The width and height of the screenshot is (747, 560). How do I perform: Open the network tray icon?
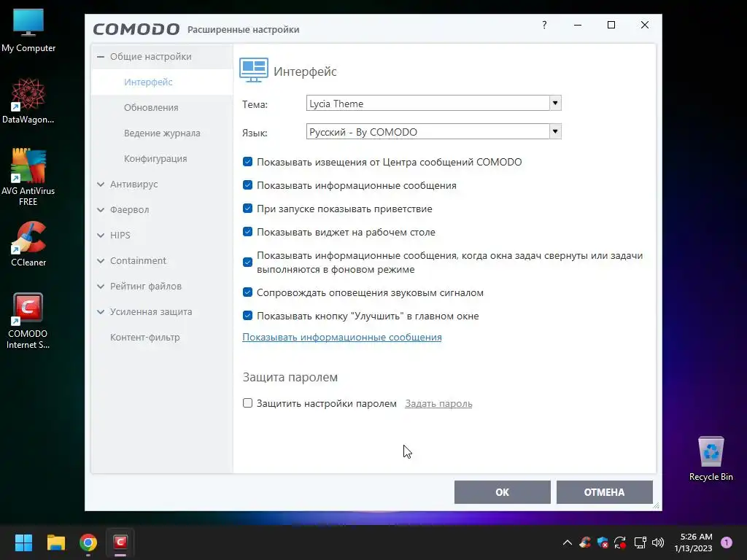coord(640,542)
